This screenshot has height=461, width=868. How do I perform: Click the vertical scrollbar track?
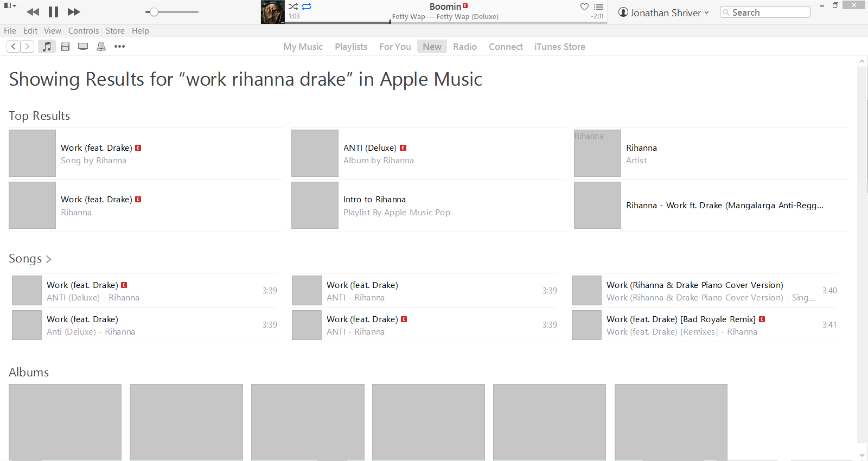point(861,255)
